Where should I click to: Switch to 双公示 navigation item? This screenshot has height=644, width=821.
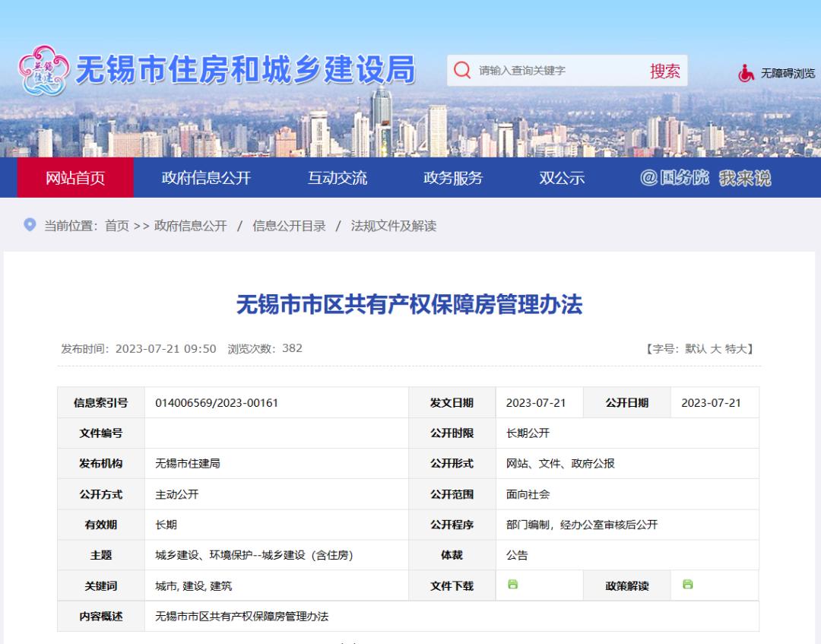(x=562, y=178)
